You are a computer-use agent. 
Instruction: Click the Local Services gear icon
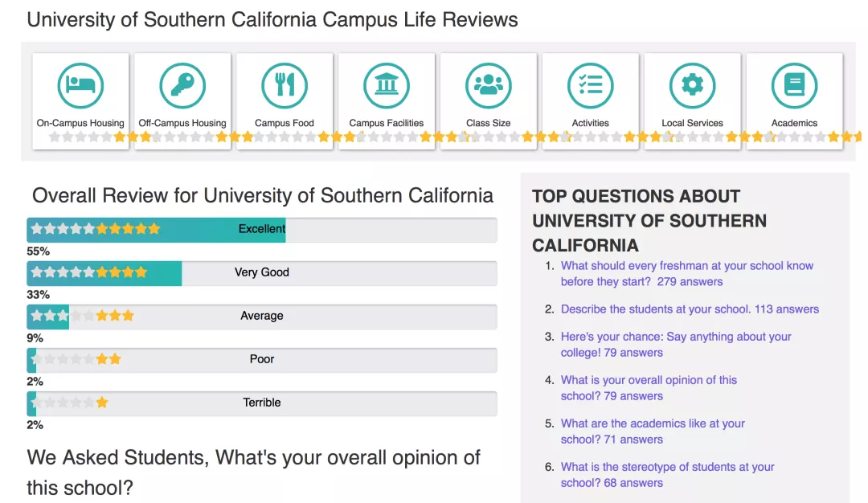[693, 84]
